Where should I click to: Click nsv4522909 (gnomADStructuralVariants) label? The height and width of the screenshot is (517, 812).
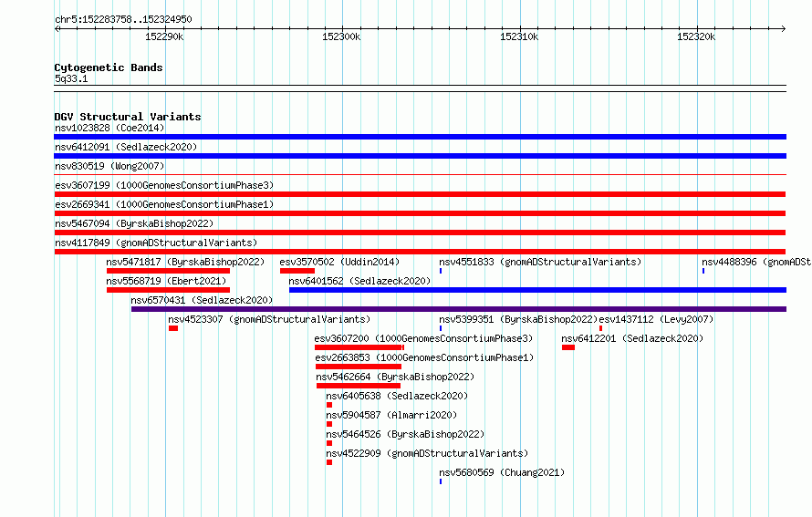[427, 453]
